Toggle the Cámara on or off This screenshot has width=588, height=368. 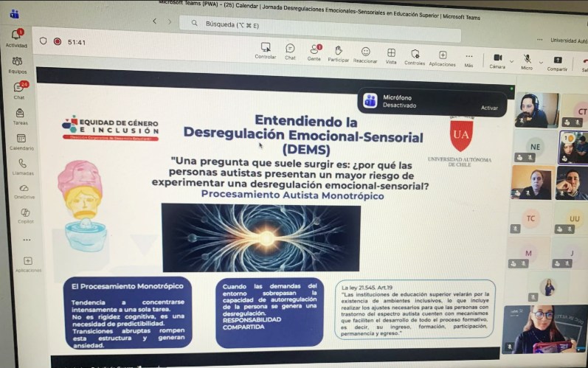coord(498,61)
